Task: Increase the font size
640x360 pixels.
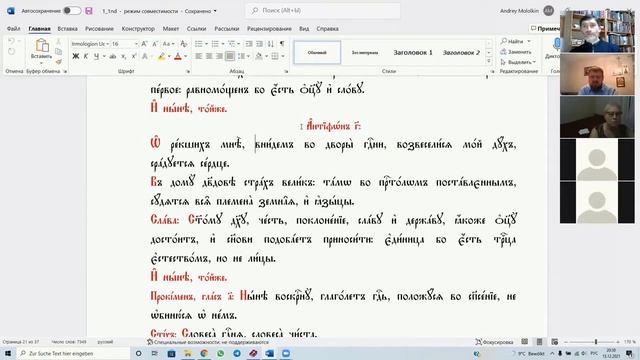Action: pyautogui.click(x=144, y=44)
